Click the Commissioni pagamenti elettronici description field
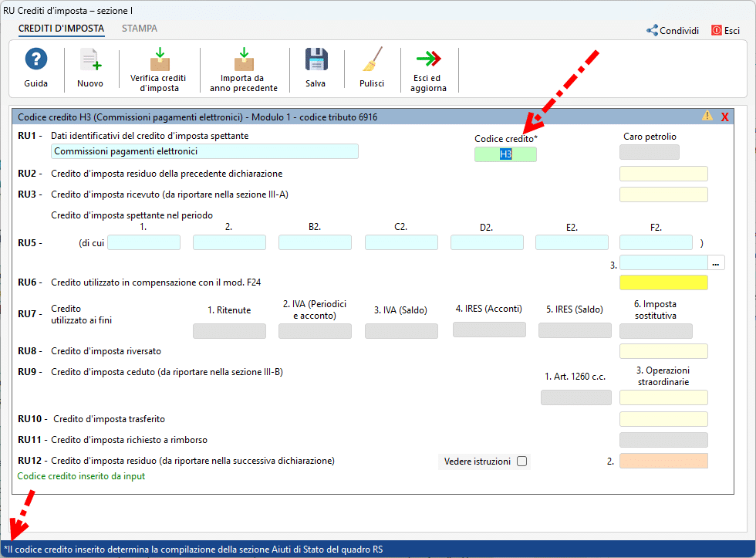 click(x=204, y=151)
